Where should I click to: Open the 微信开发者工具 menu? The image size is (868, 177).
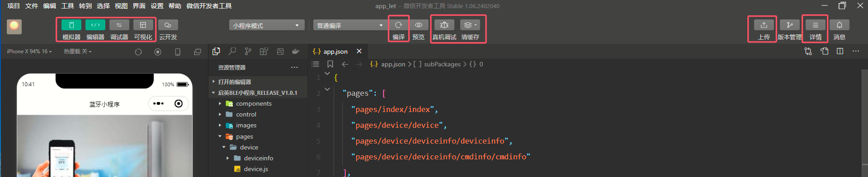(x=209, y=6)
